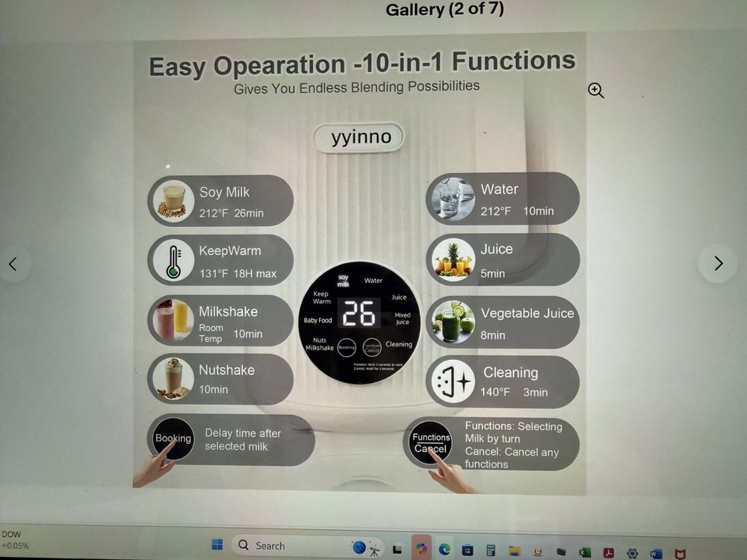Click the taskbar Search box
This screenshot has height=560, width=747.
click(307, 546)
